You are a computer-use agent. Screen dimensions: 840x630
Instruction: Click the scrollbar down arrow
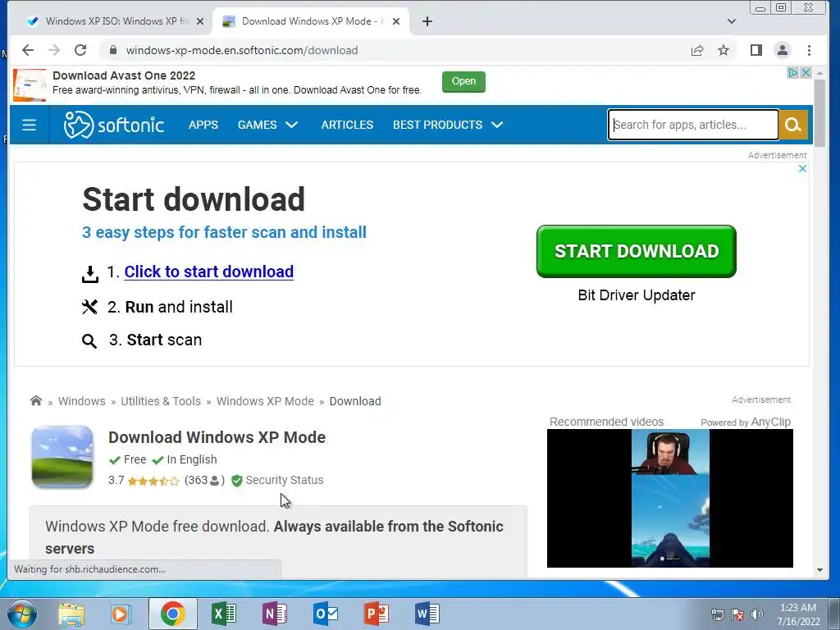pyautogui.click(x=819, y=570)
